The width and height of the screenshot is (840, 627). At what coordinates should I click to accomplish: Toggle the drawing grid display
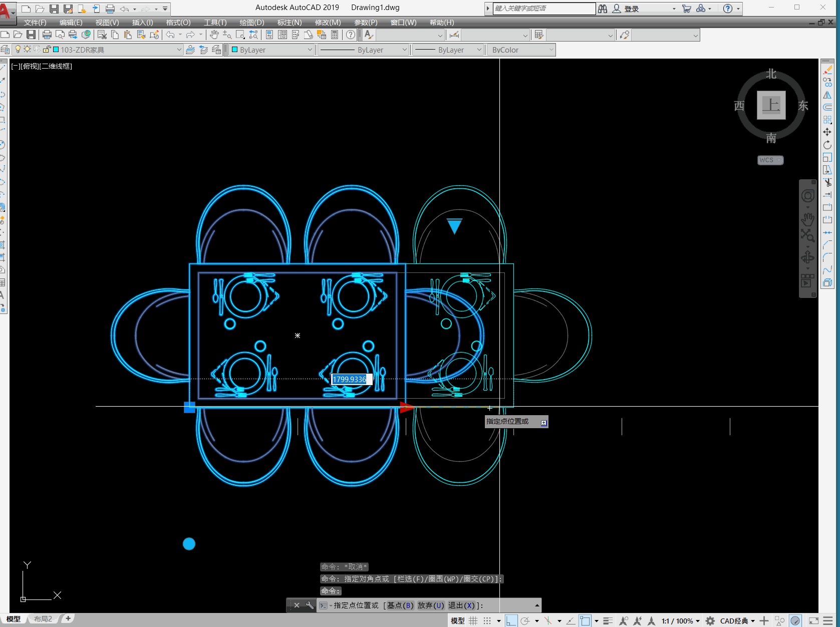pos(473,621)
